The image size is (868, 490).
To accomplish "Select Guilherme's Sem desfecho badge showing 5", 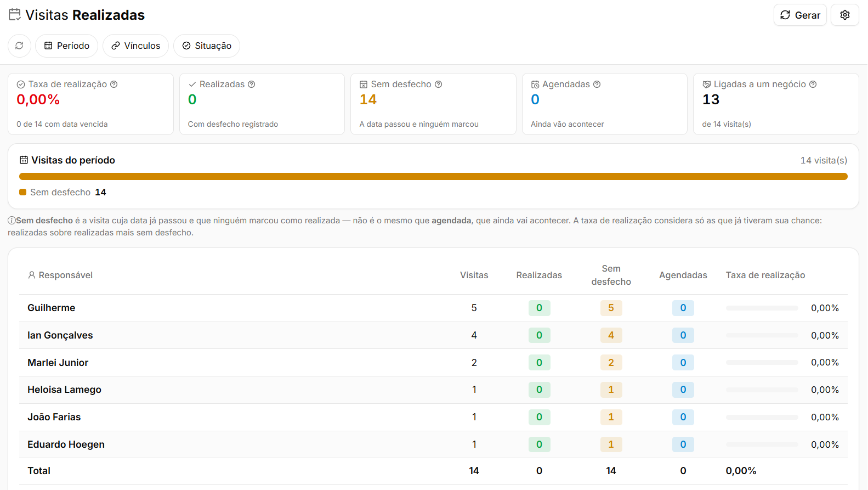I will click(611, 308).
